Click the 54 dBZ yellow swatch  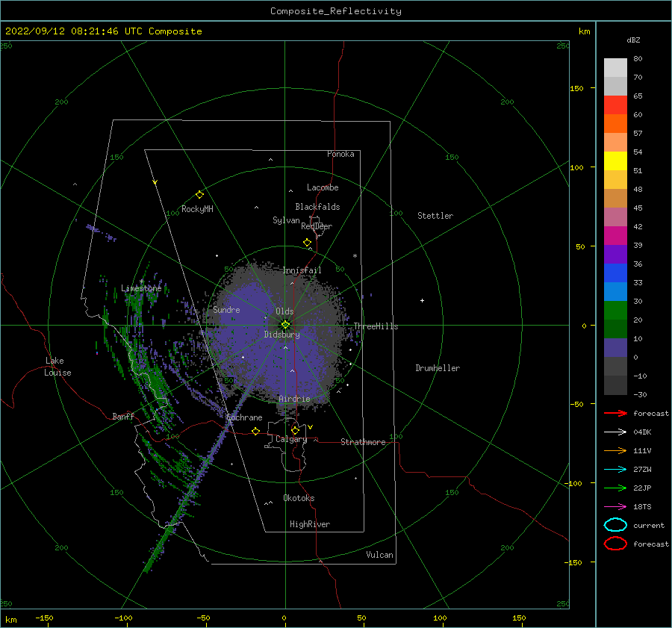pos(615,161)
